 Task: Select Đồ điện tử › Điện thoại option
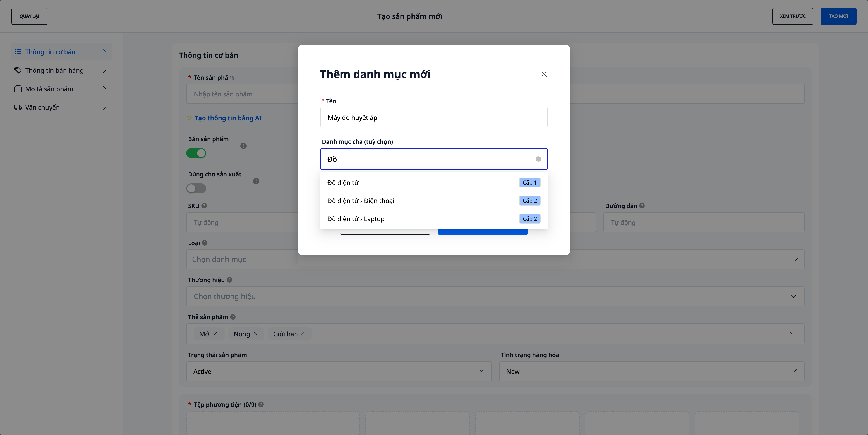click(x=434, y=201)
